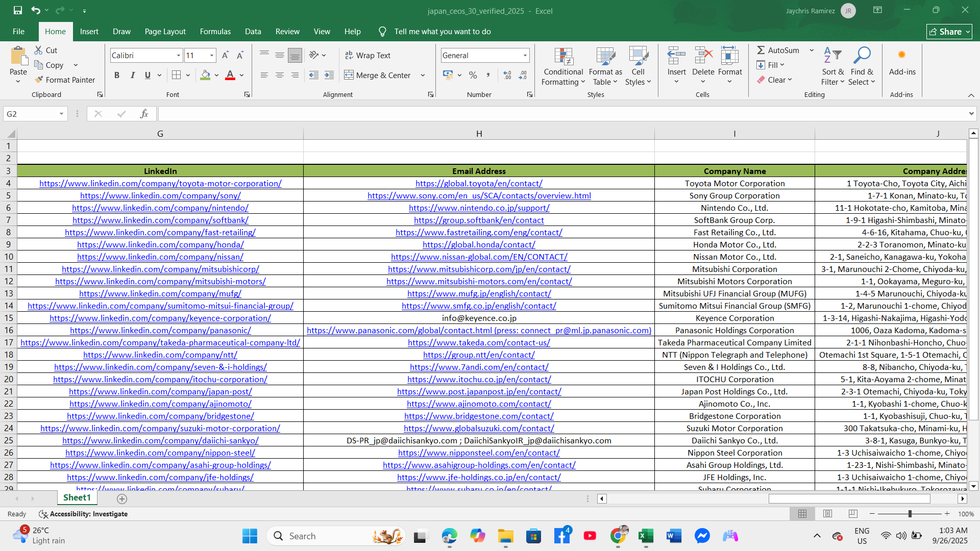Click the Increase Indent icon
Viewport: 980px width, 551px height.
point(329,75)
